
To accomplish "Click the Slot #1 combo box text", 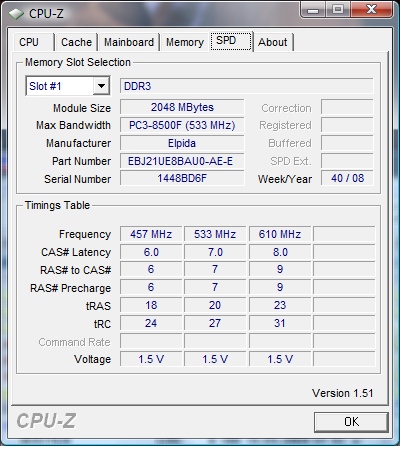I will click(x=45, y=86).
